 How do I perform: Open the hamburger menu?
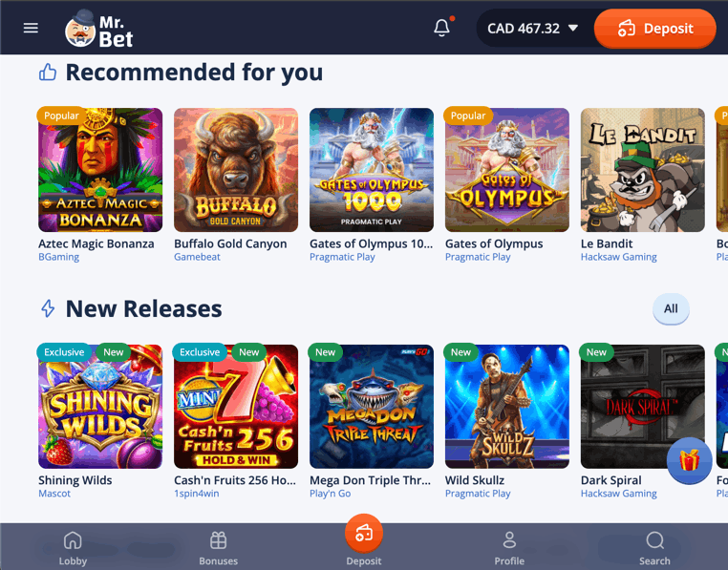coord(31,28)
